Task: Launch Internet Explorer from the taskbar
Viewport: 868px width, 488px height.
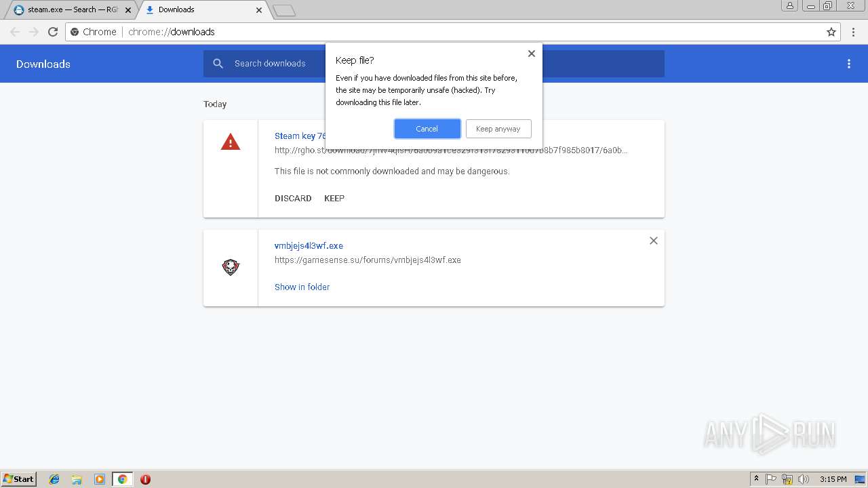Action: click(x=54, y=479)
